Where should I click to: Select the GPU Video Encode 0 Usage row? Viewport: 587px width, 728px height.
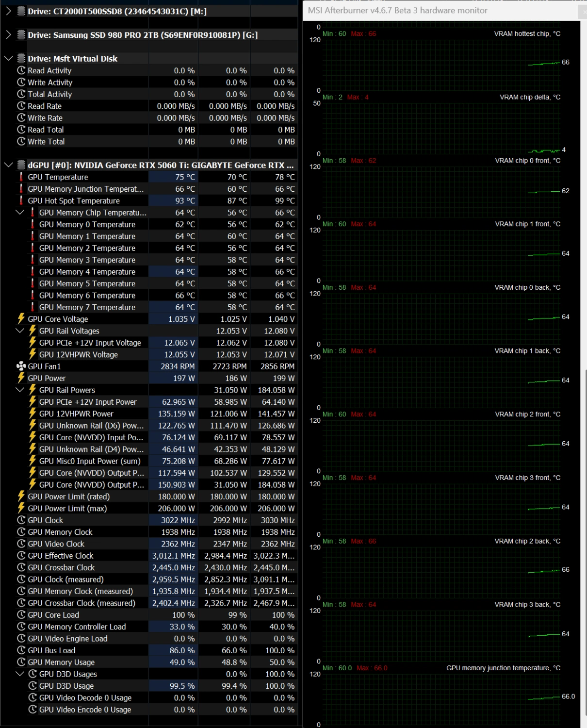point(150,710)
